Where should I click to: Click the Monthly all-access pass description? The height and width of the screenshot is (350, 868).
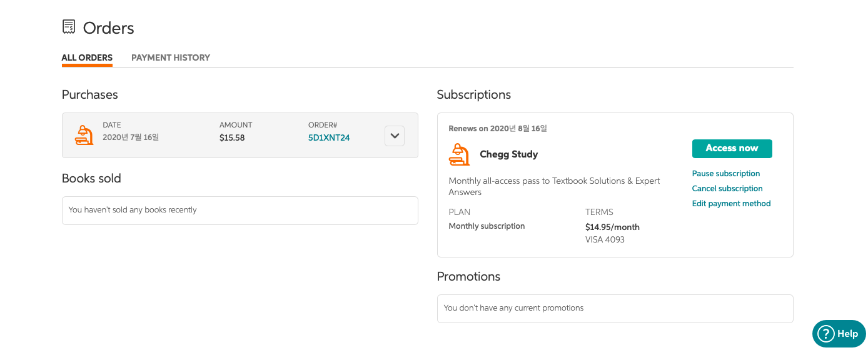tap(554, 186)
